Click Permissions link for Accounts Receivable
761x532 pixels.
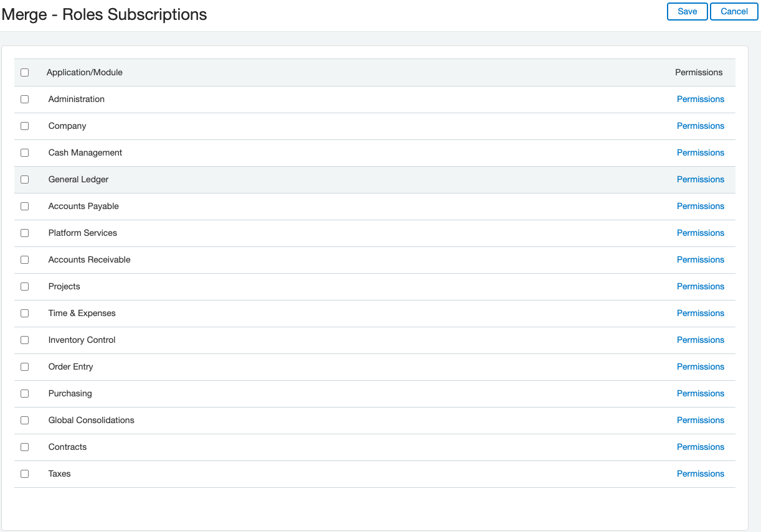coord(700,260)
